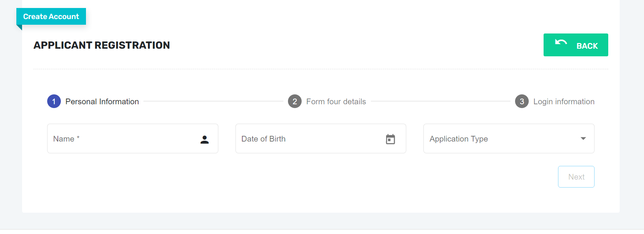Image resolution: width=644 pixels, height=234 pixels.
Task: Go to the Login information step
Action: 564,101
